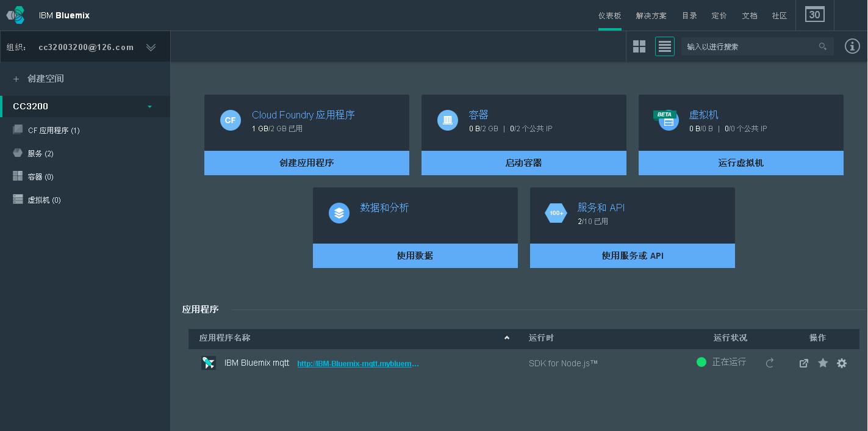868x431 pixels.
Task: Sort by 应用程序名称 arrow
Action: (506, 338)
